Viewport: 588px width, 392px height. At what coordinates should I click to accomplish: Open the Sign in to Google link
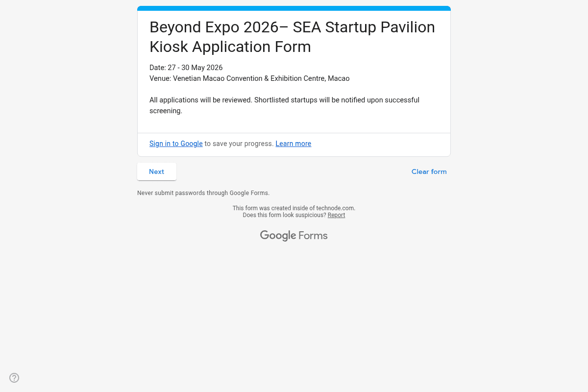[176, 144]
